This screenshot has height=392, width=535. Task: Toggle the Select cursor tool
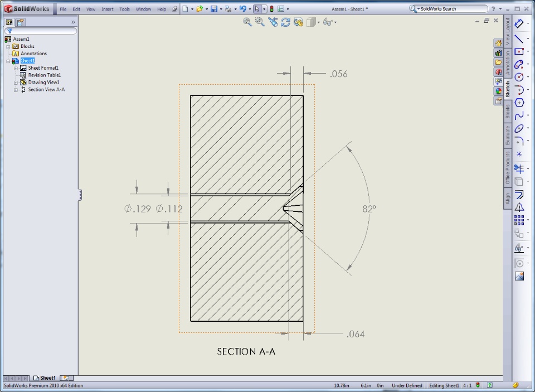(x=257, y=9)
